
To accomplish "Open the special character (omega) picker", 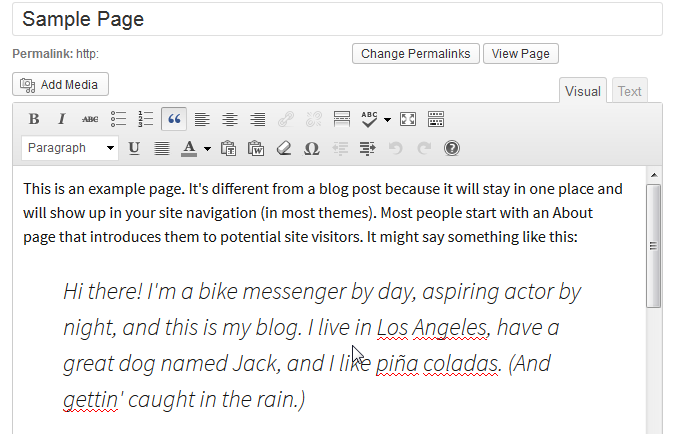I will coord(311,148).
